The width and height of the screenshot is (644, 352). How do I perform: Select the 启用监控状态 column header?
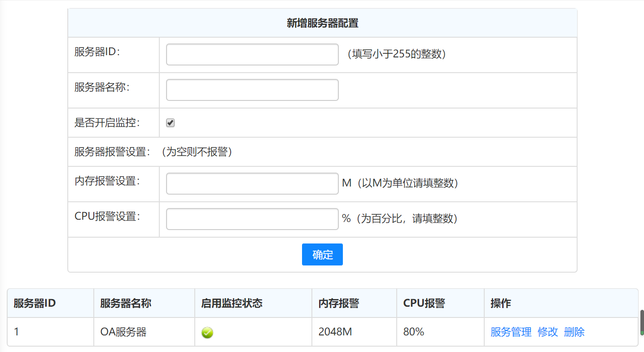(x=232, y=303)
